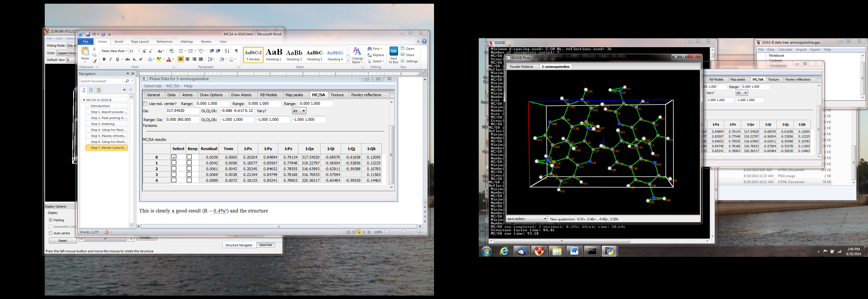Screen dimensions: 868x299
Task: Apply strikethrough formatting
Action: 127,59
